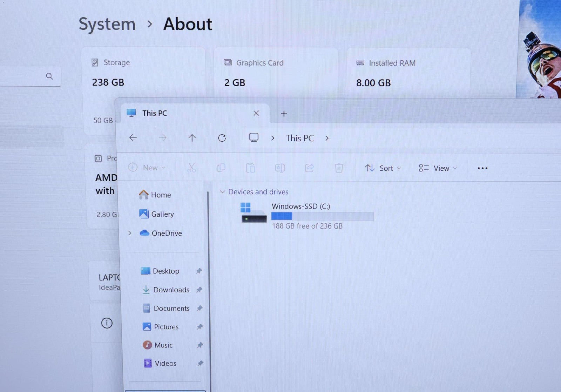Screen dimensions: 561x392
Task: Click the See more three-dots button
Action: [482, 168]
